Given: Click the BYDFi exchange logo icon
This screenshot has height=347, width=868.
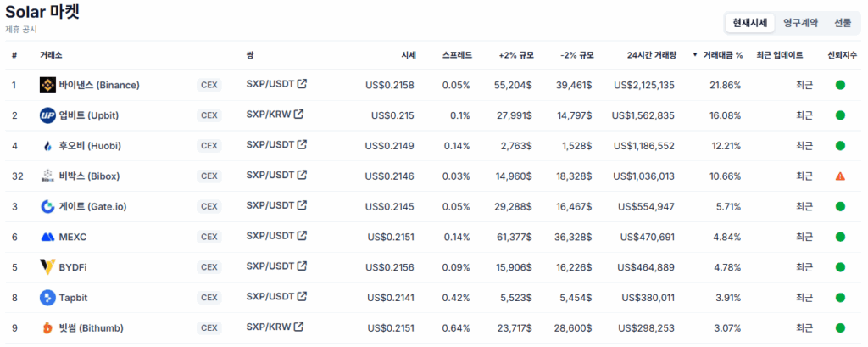Looking at the screenshot, I should [47, 267].
